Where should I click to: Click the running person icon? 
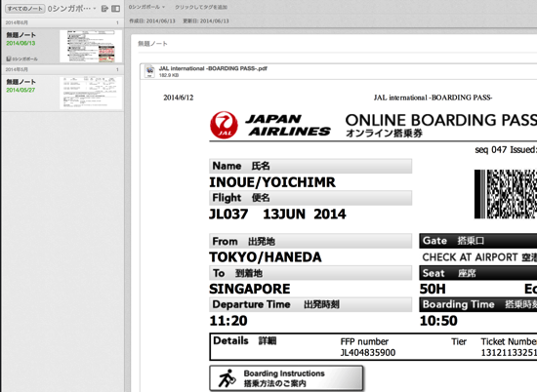227,378
